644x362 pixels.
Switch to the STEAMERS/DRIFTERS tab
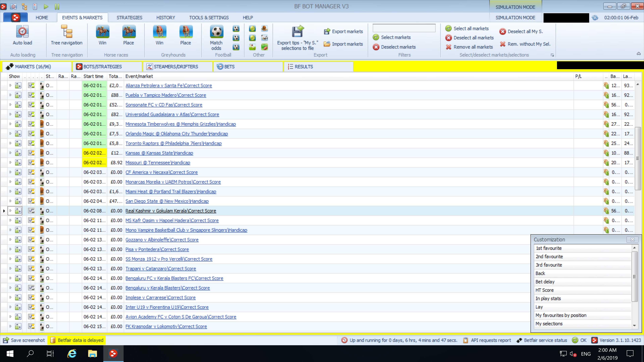(178, 67)
